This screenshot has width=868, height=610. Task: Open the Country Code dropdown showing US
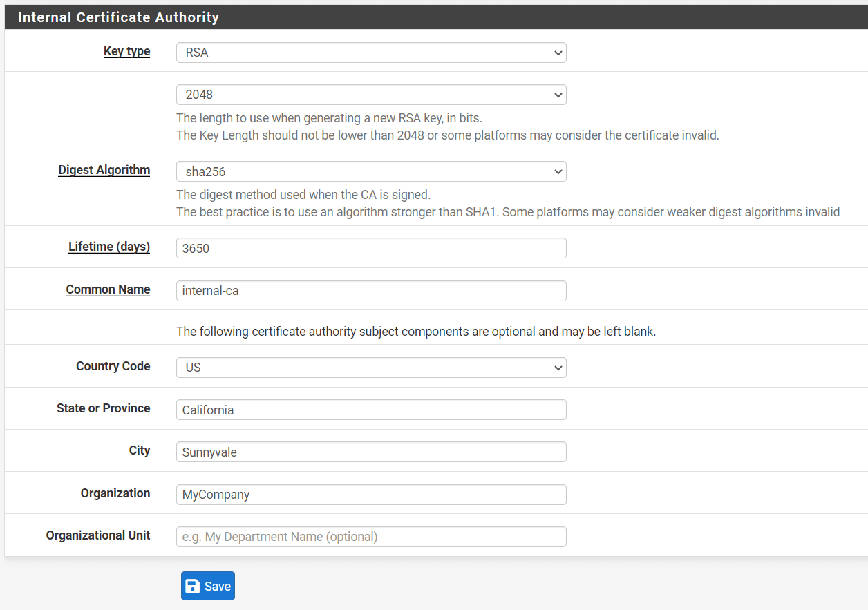[371, 368]
